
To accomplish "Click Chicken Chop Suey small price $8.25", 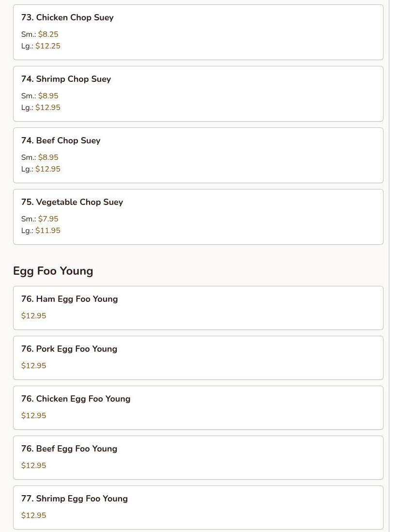I will click(x=48, y=34).
